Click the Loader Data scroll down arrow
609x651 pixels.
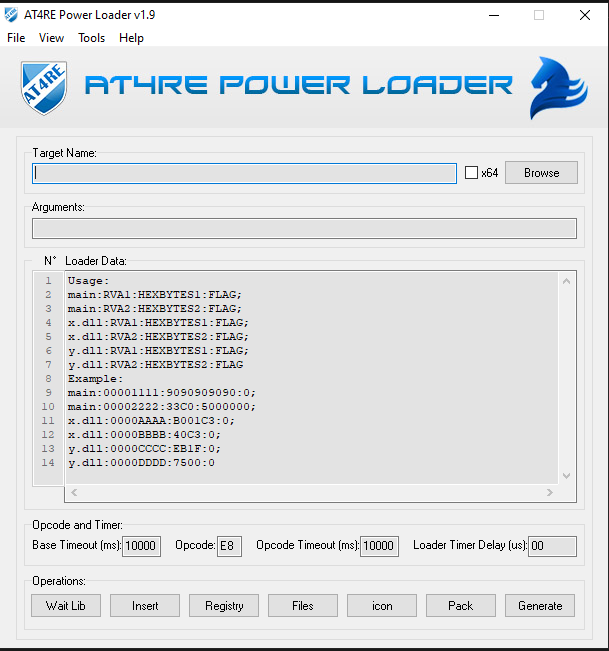(x=567, y=476)
